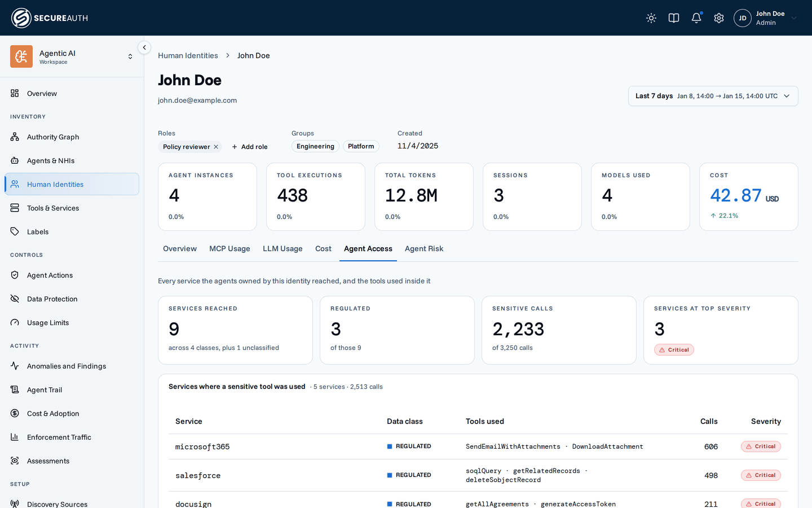The width and height of the screenshot is (812, 508).
Task: Open the documentation book icon
Action: (674, 18)
